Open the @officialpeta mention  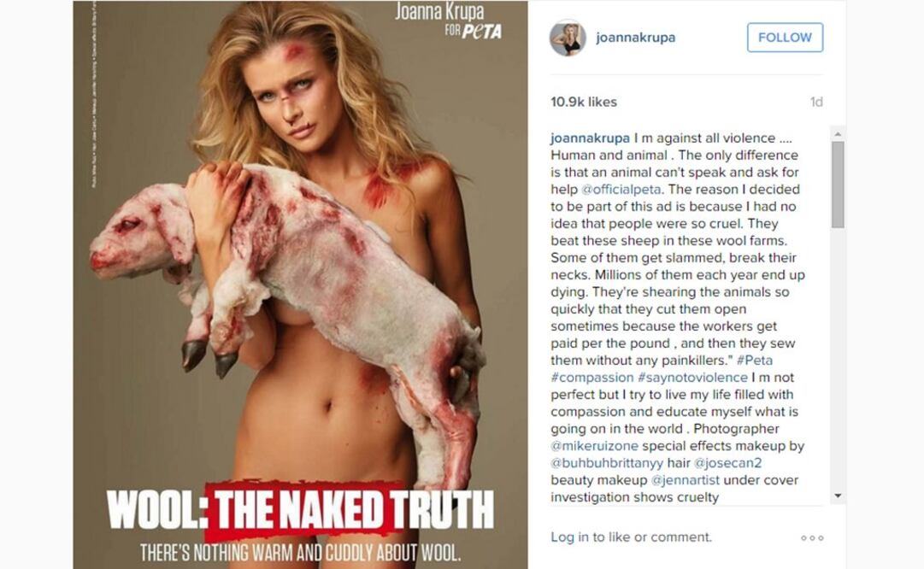(621, 190)
